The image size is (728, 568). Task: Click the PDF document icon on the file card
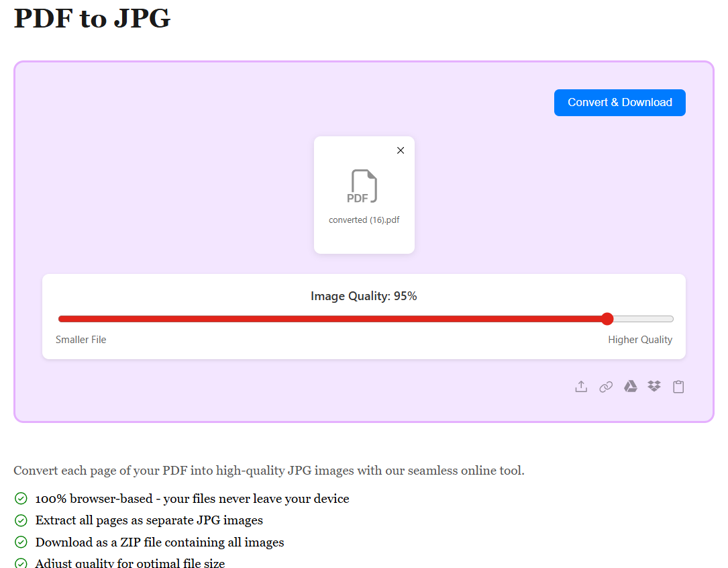[x=362, y=186]
